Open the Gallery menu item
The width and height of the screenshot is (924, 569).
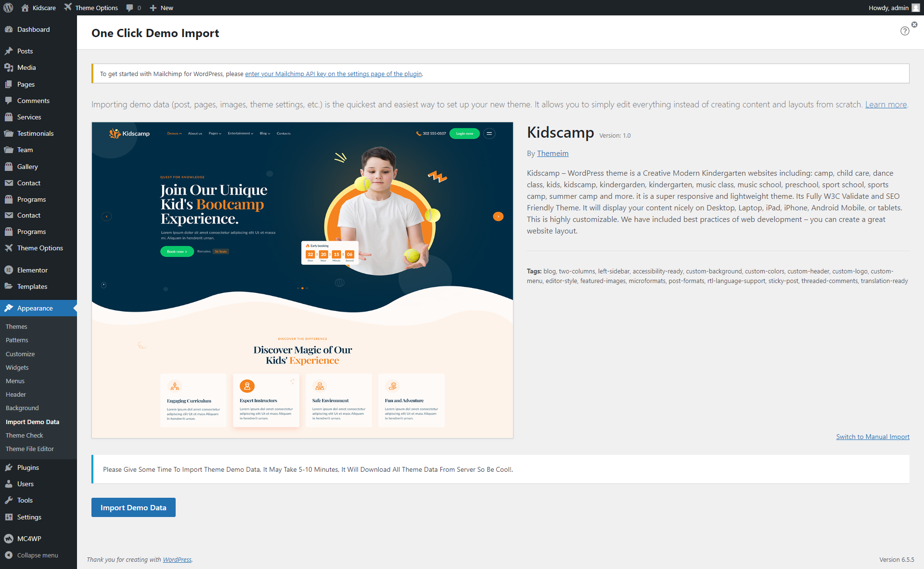27,167
